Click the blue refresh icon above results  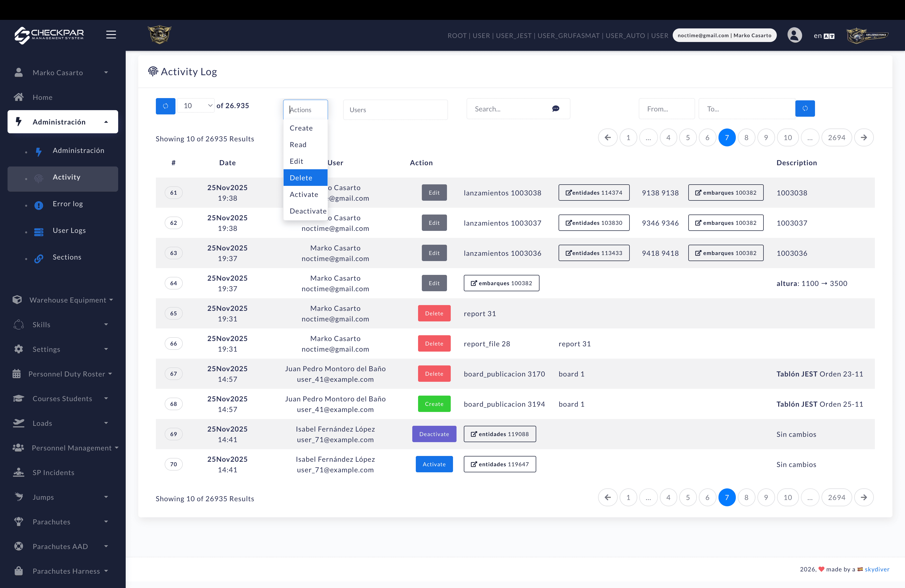click(x=165, y=106)
